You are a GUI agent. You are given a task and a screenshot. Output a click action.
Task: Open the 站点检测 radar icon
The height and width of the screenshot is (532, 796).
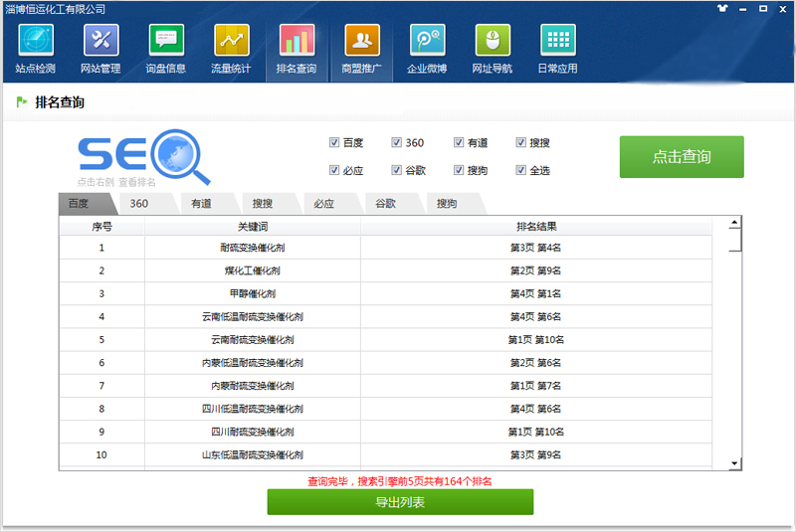click(36, 40)
